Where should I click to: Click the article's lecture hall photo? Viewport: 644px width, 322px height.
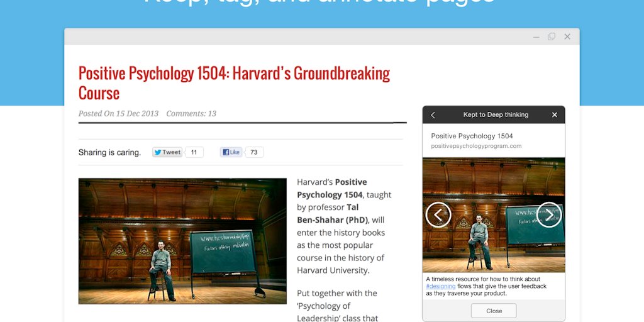(x=182, y=241)
